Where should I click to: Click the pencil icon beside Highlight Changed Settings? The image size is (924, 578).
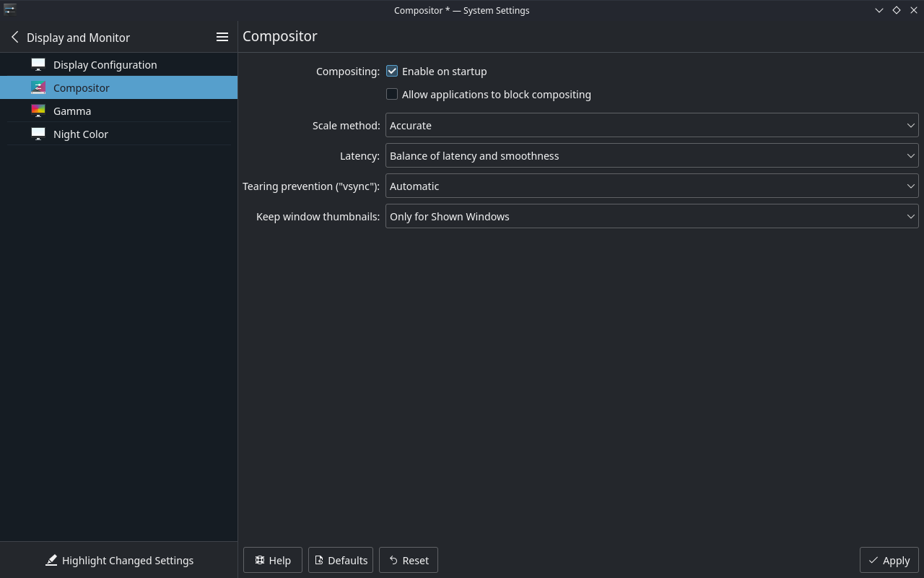coord(51,560)
